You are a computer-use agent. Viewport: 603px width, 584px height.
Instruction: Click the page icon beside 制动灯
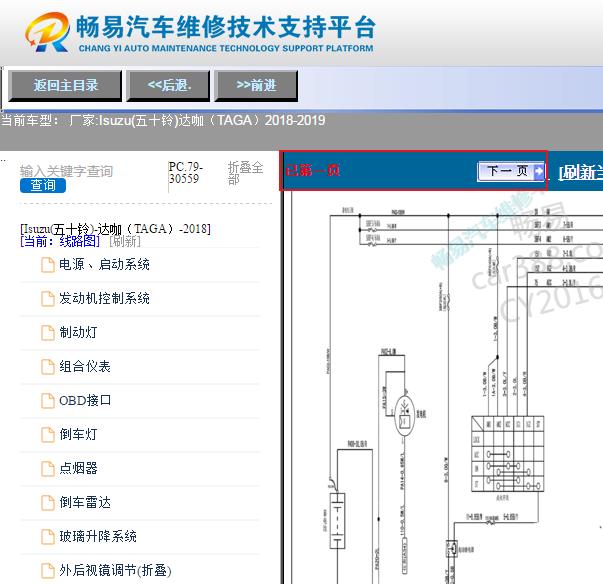click(x=48, y=333)
